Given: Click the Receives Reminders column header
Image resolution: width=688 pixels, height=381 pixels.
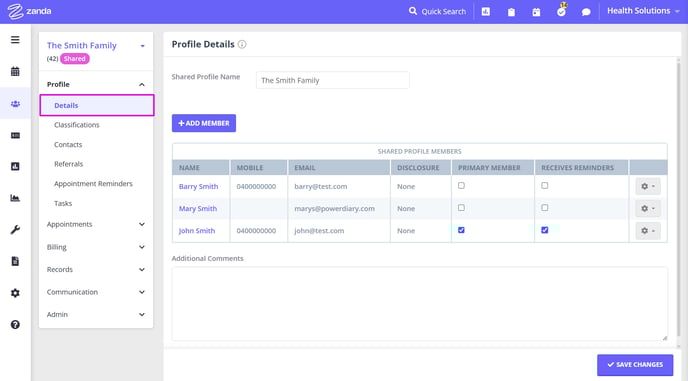Looking at the screenshot, I should tap(582, 168).
